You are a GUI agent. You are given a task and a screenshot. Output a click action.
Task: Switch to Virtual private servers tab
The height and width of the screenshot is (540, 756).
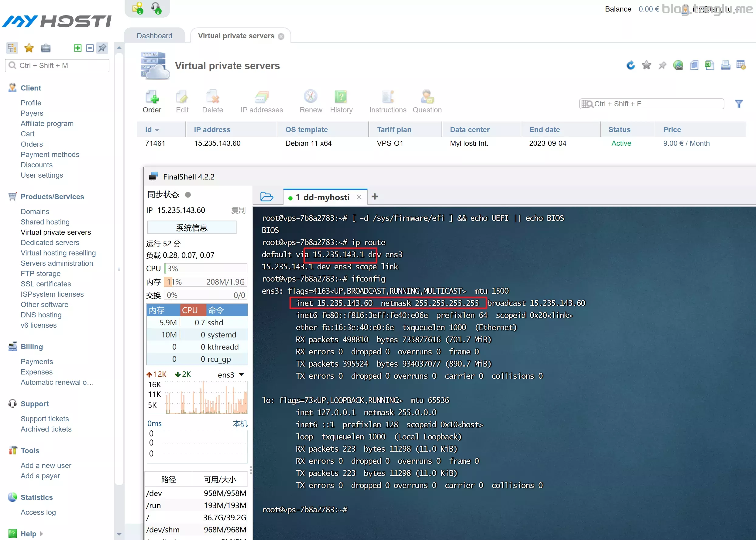pyautogui.click(x=236, y=36)
